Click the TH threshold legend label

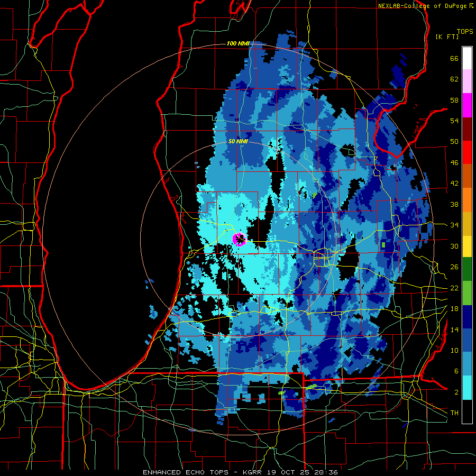(454, 413)
